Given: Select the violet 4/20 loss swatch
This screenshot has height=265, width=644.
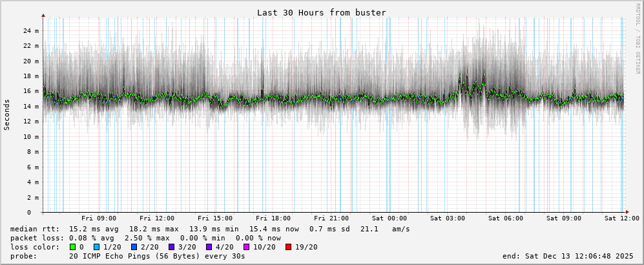Looking at the screenshot, I should click(209, 247).
